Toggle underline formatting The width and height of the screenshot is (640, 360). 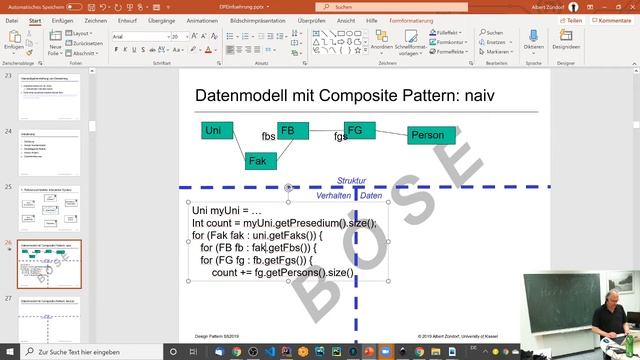click(134, 50)
